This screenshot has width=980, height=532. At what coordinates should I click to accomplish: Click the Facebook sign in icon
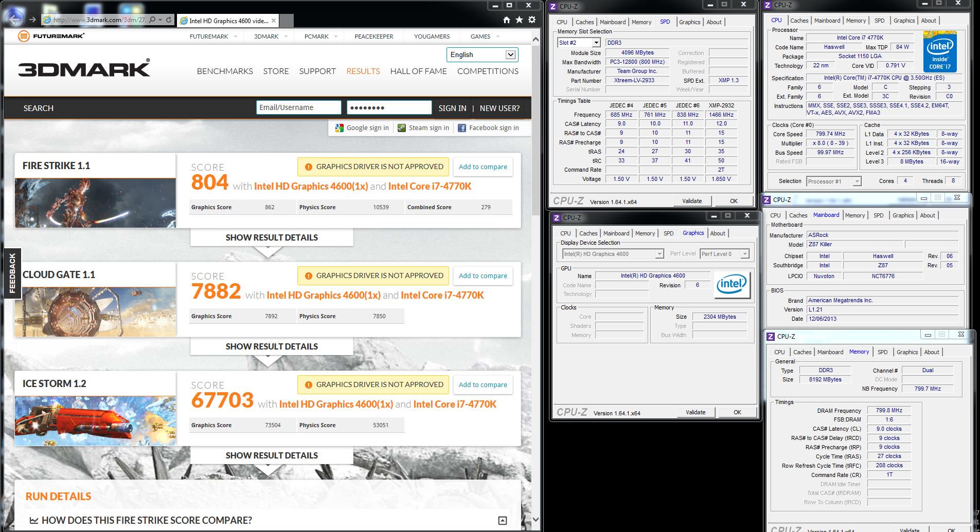(x=462, y=128)
